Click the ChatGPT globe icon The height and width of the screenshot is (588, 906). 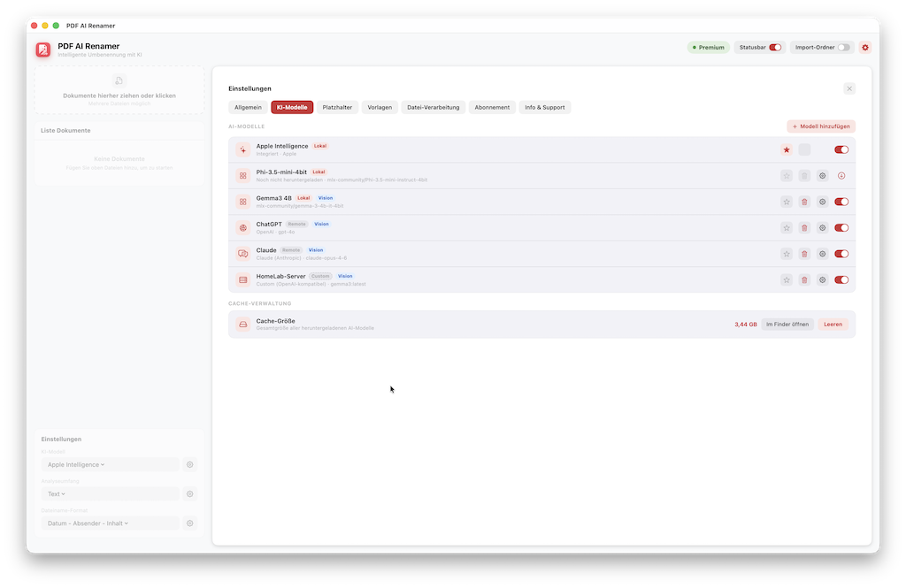tap(243, 227)
